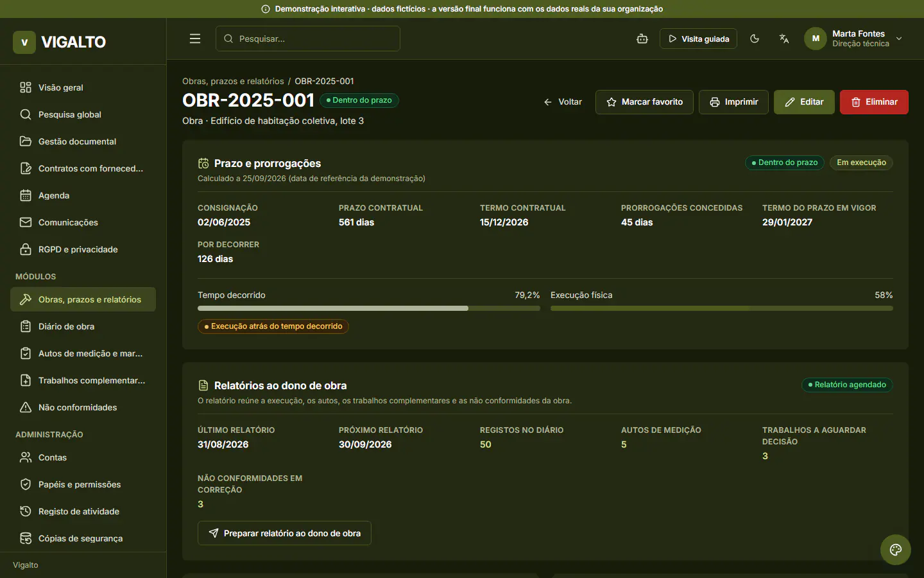
Task: Click the Imprimir button
Action: (733, 102)
